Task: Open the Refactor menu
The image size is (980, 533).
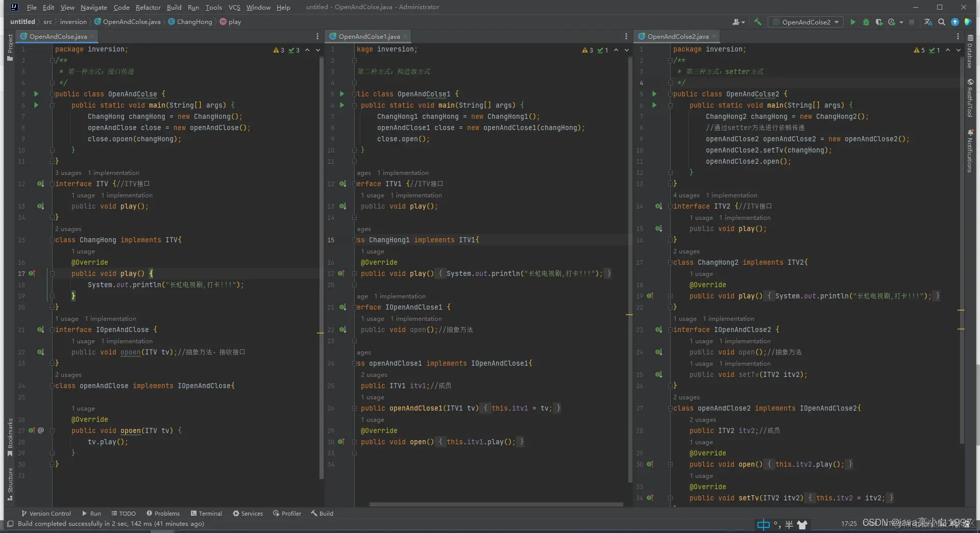Action: pos(148,7)
